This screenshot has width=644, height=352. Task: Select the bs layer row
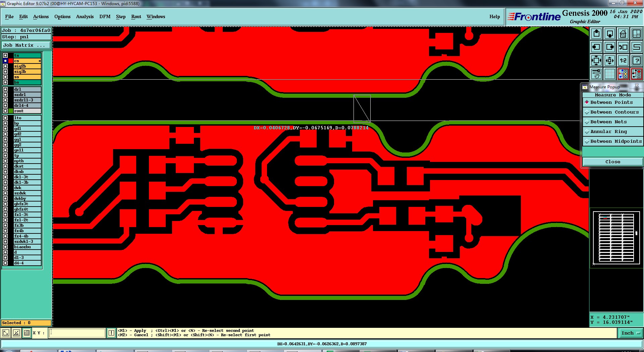pos(27,82)
